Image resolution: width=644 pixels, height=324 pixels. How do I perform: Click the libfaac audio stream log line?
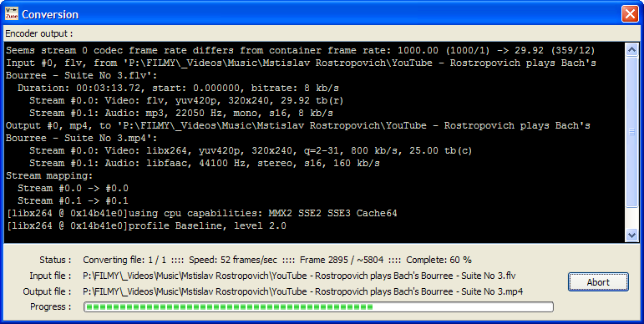pyautogui.click(x=205, y=163)
